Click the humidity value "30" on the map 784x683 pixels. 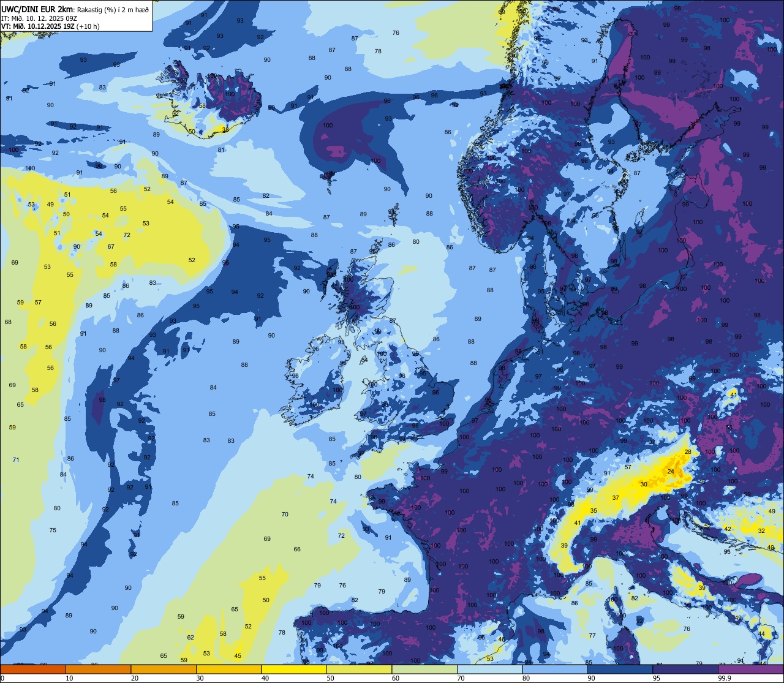[x=643, y=484]
